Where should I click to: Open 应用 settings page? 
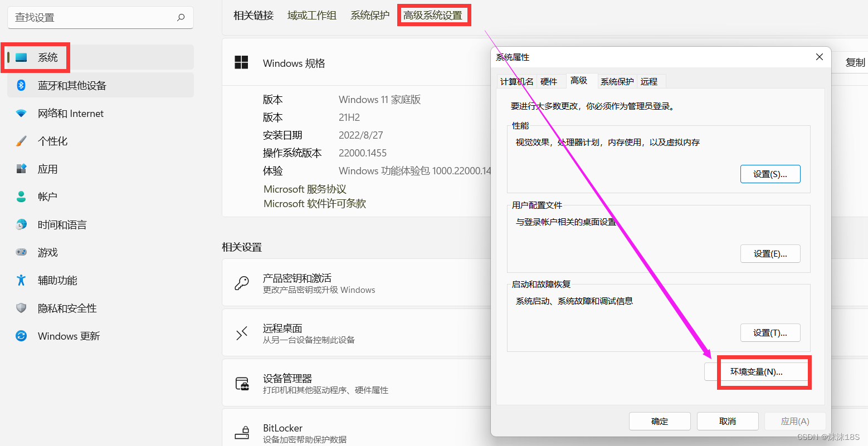point(100,169)
